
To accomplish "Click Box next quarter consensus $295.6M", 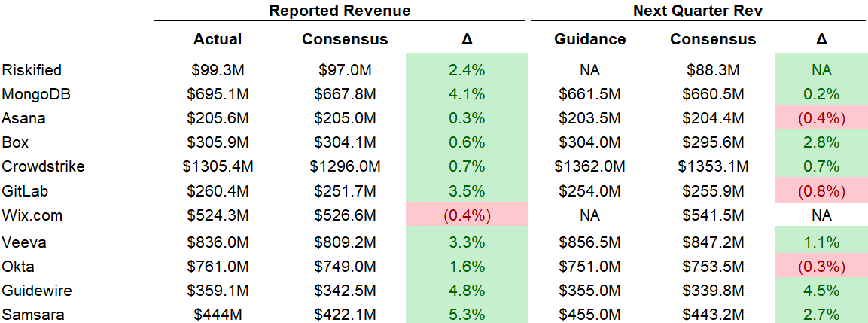I will [713, 142].
